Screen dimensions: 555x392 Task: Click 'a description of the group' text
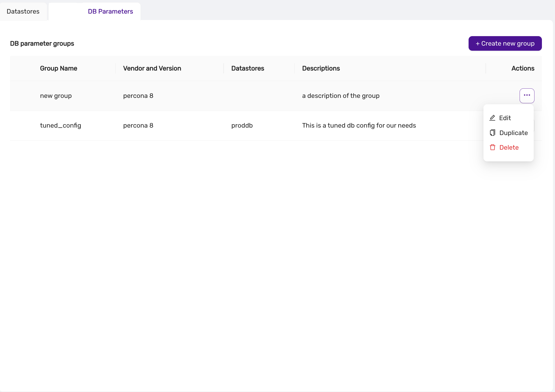341,96
